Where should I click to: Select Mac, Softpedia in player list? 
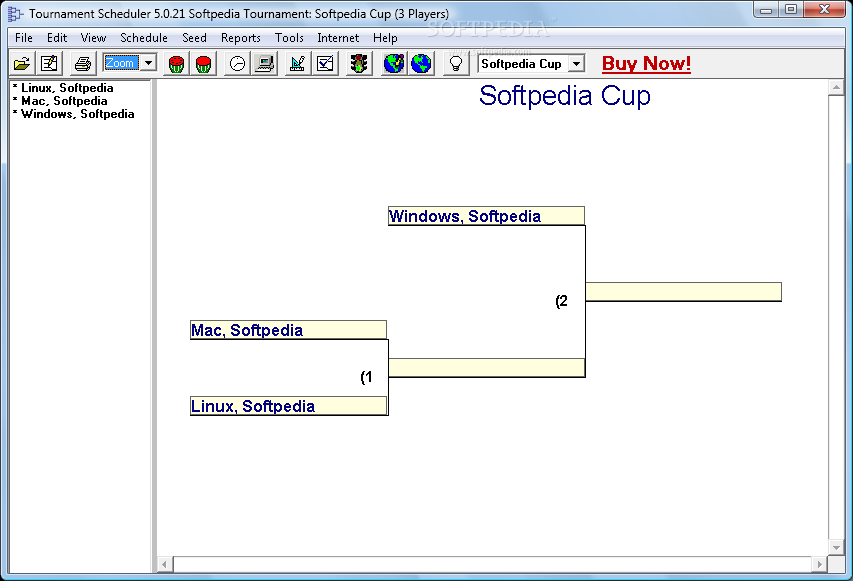click(60, 101)
